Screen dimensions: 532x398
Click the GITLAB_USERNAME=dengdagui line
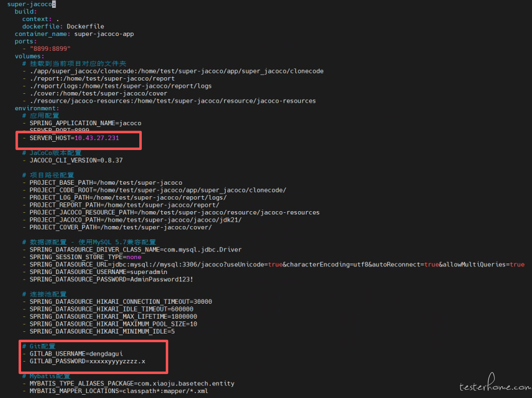[x=76, y=354]
